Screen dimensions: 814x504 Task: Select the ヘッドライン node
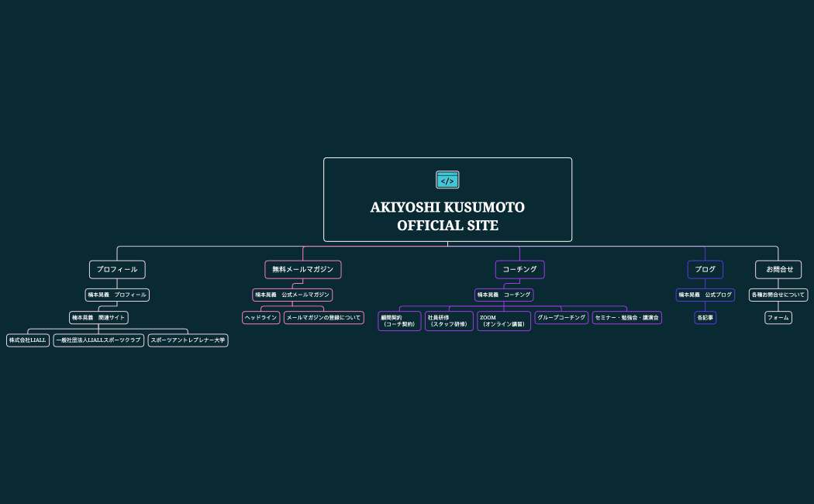260,318
